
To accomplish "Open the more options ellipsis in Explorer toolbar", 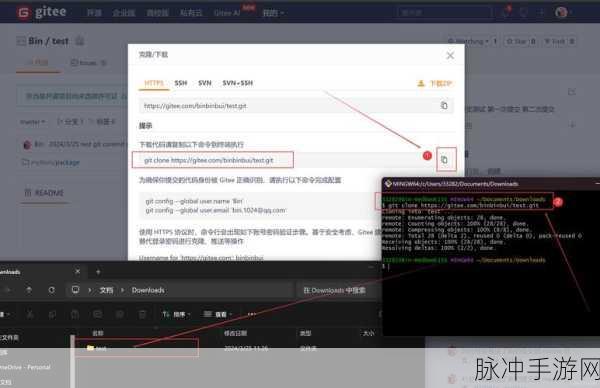I will coord(251,314).
